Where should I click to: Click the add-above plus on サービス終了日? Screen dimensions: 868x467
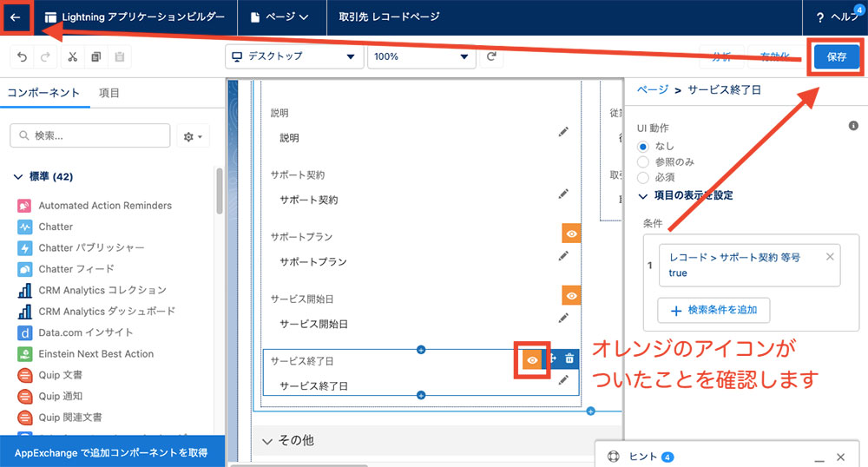421,350
